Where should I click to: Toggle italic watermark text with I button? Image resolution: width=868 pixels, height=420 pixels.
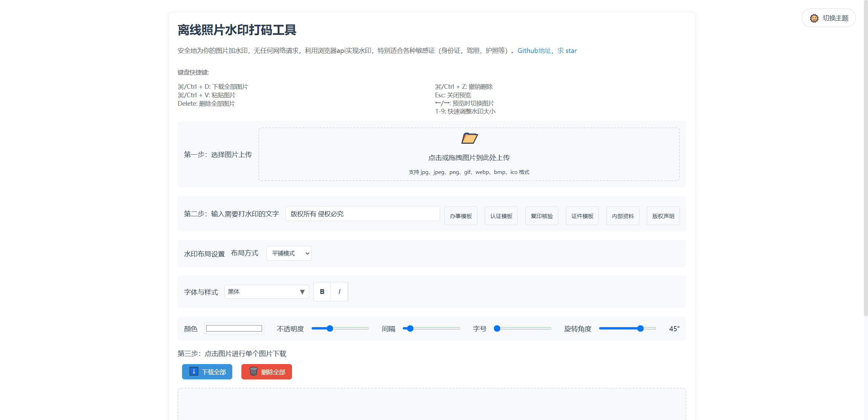click(x=339, y=292)
